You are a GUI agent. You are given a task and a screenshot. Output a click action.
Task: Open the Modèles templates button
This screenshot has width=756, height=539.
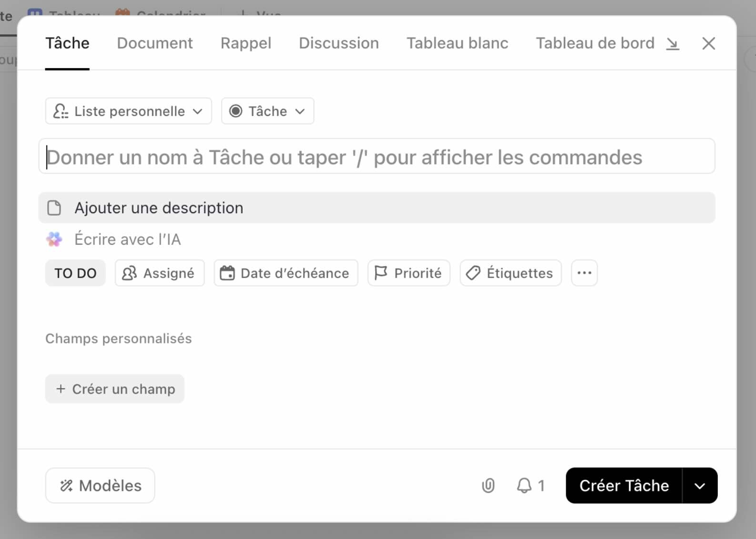coord(100,486)
